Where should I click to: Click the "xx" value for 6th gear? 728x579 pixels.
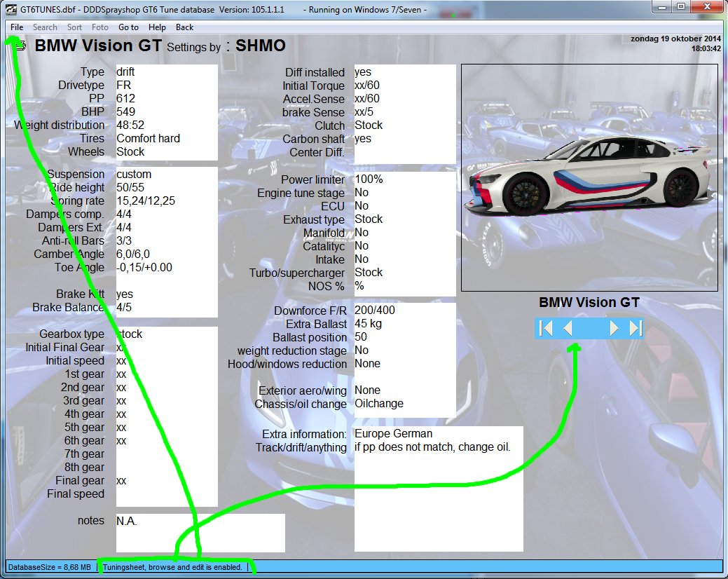pos(121,441)
